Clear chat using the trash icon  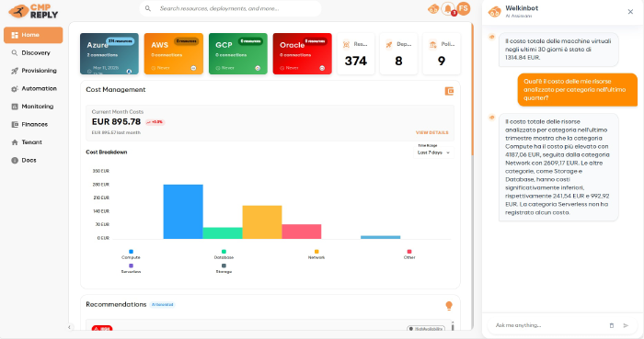pyautogui.click(x=612, y=325)
